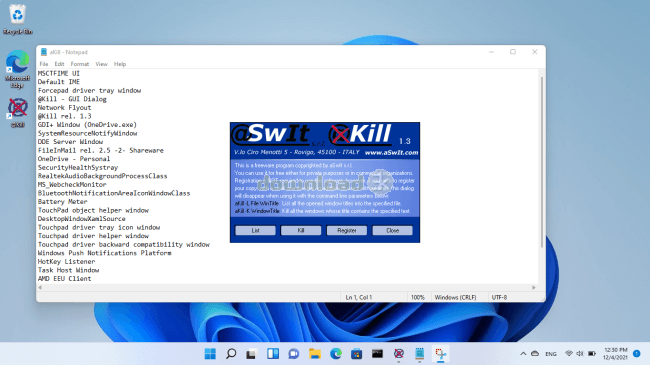Viewport: 650px width, 365px height.
Task: Click the Close button in the aKill dialog
Action: (393, 230)
